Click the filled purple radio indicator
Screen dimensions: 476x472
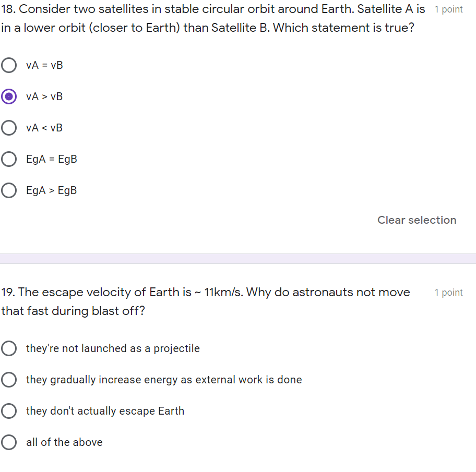[9, 96]
